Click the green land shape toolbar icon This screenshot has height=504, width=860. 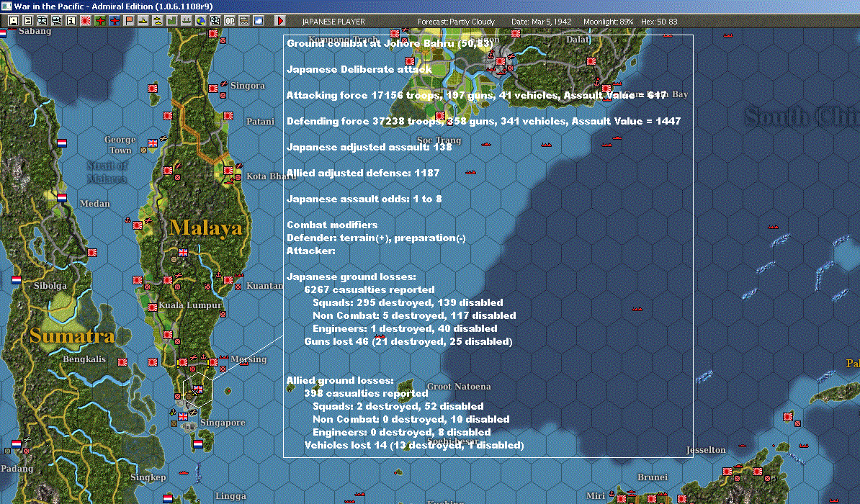coord(171,21)
